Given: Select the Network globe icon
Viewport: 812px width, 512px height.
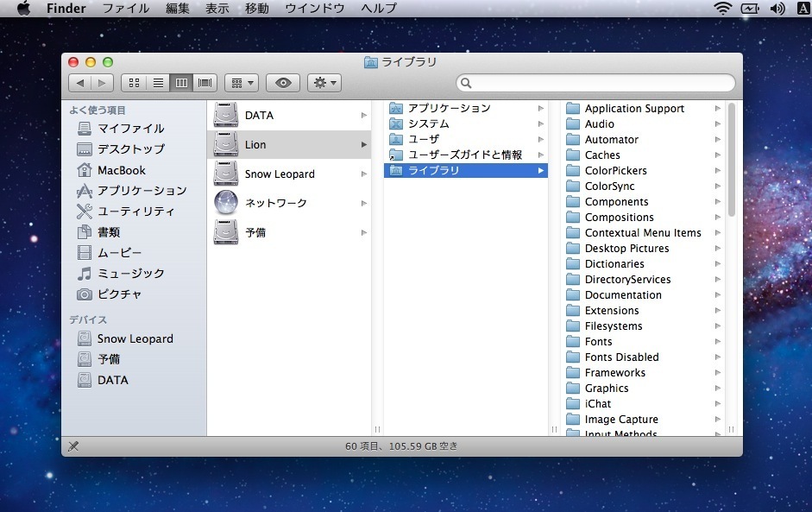Looking at the screenshot, I should (226, 203).
